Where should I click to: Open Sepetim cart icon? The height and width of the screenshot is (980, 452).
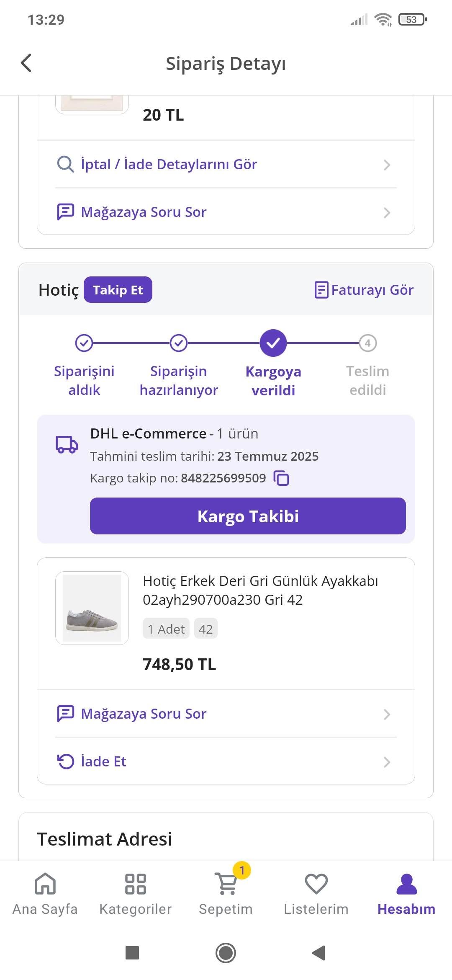(x=226, y=884)
